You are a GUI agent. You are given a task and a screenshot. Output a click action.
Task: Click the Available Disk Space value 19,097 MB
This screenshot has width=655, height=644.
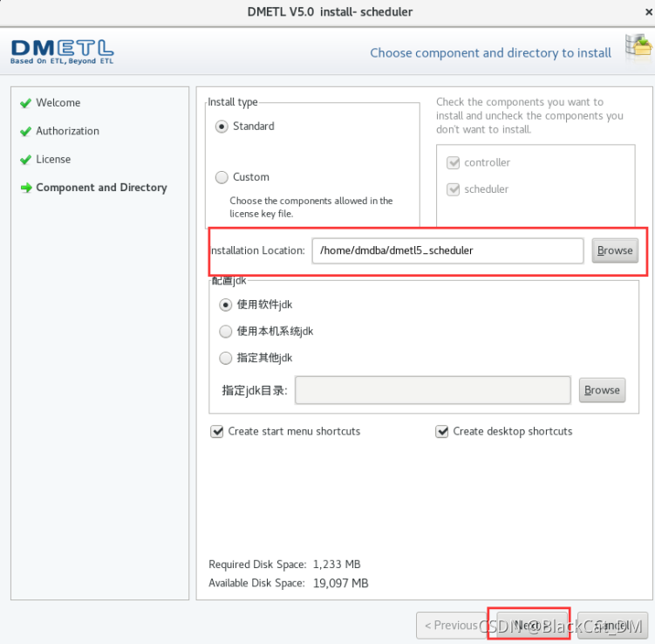341,584
